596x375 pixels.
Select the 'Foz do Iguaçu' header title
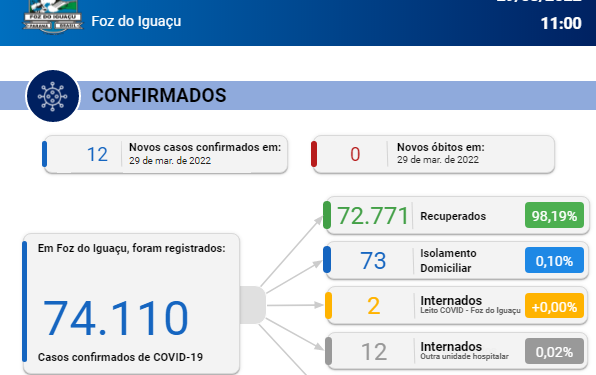coord(136,21)
